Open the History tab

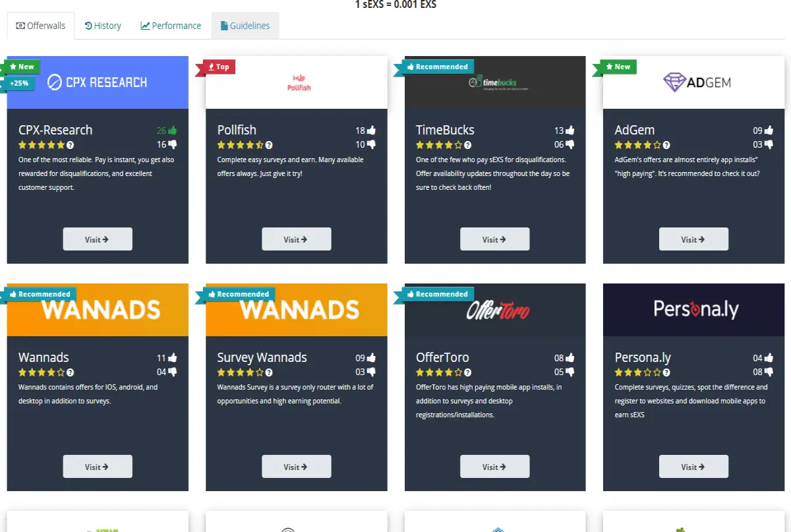(x=103, y=26)
